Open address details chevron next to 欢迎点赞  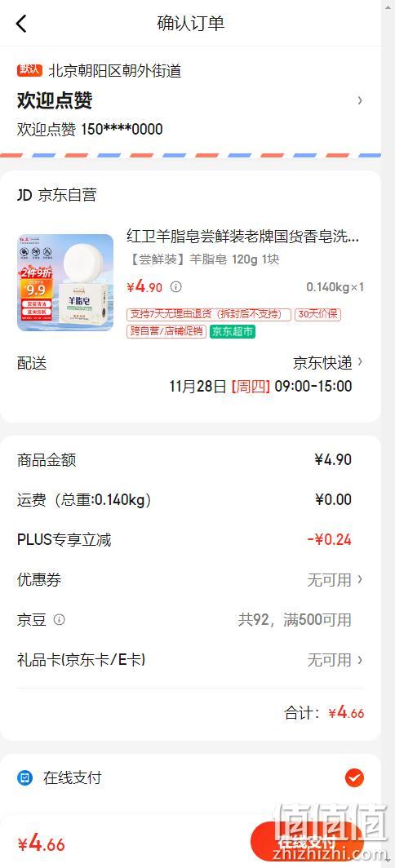coord(360,100)
